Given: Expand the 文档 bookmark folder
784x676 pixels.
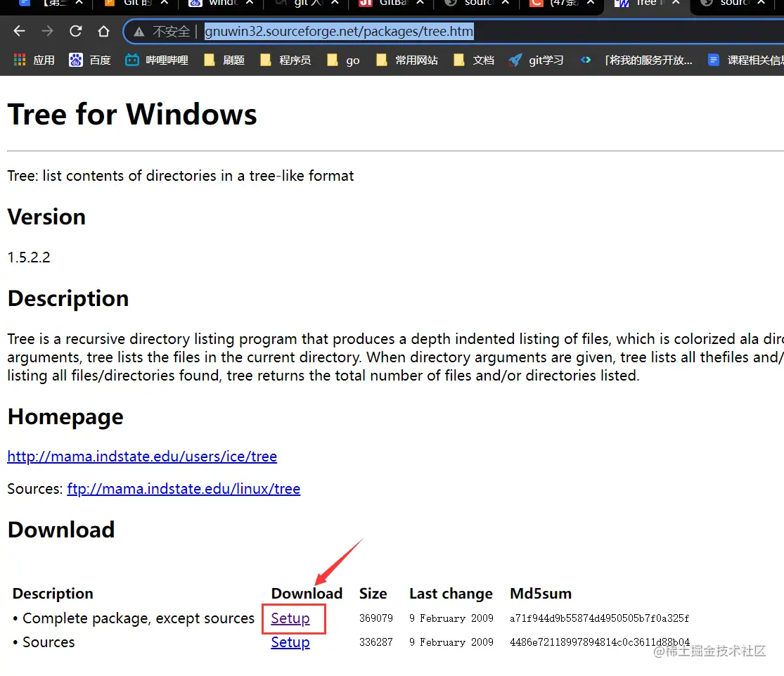Looking at the screenshot, I should pyautogui.click(x=474, y=60).
